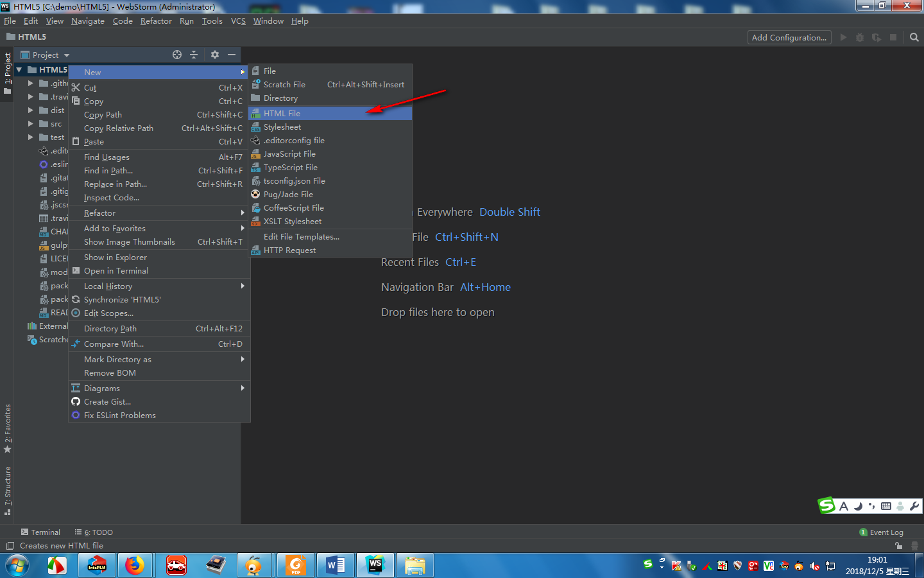Open the Project panel settings gear
Screen dimensions: 924x578
(x=215, y=55)
